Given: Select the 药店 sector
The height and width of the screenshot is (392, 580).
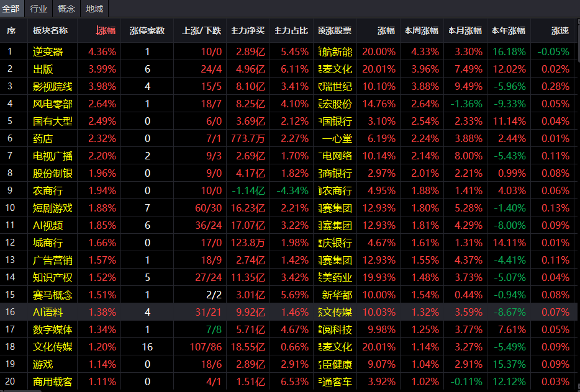Looking at the screenshot, I should tap(43, 138).
